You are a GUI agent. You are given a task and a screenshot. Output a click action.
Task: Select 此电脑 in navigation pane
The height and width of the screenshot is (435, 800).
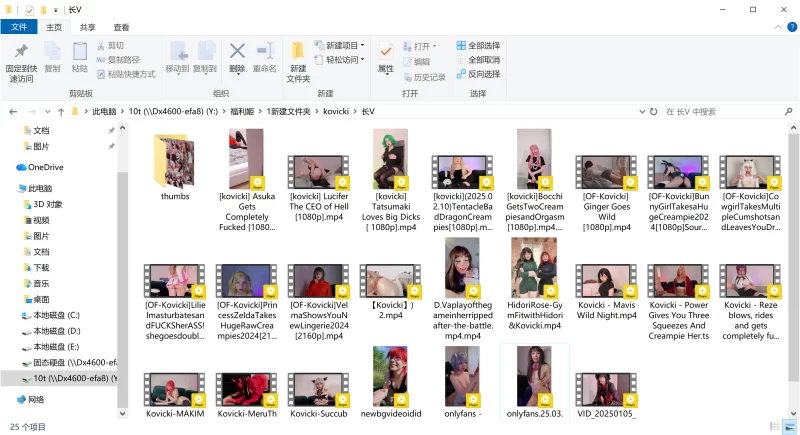[35, 188]
